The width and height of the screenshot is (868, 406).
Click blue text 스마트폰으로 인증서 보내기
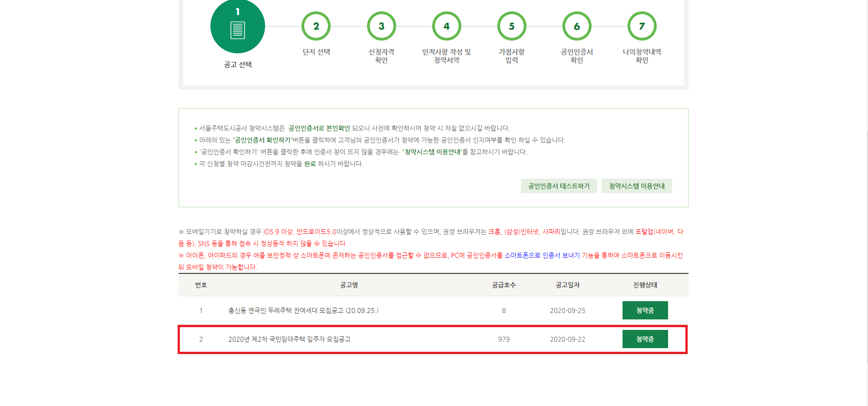(542, 255)
